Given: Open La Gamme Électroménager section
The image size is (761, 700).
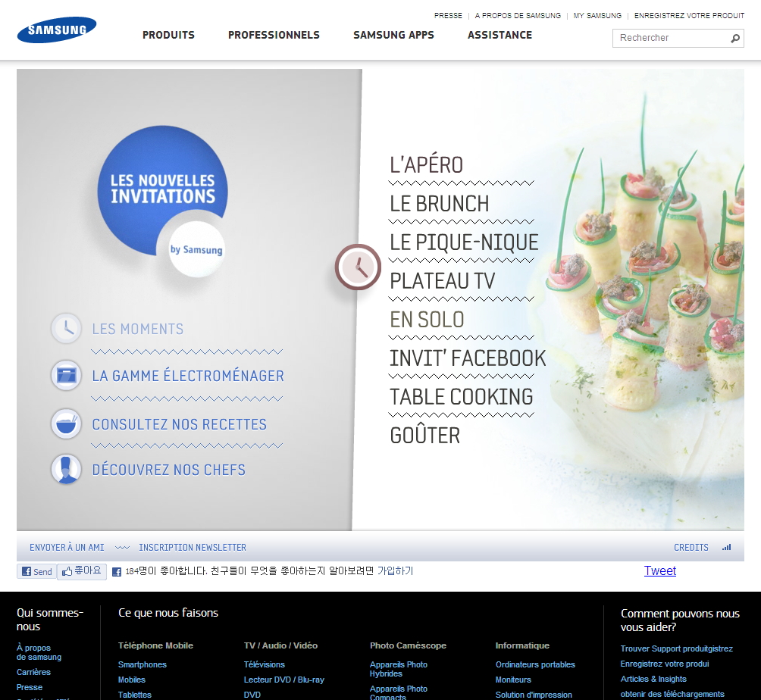Looking at the screenshot, I should tap(188, 376).
